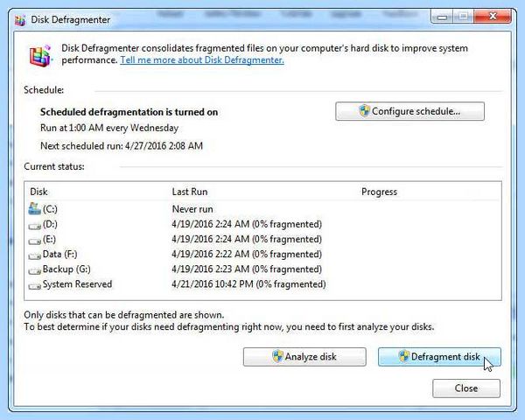
Task: Click "Run at 1:00 AM every Wednesday" text
Action: pos(109,128)
